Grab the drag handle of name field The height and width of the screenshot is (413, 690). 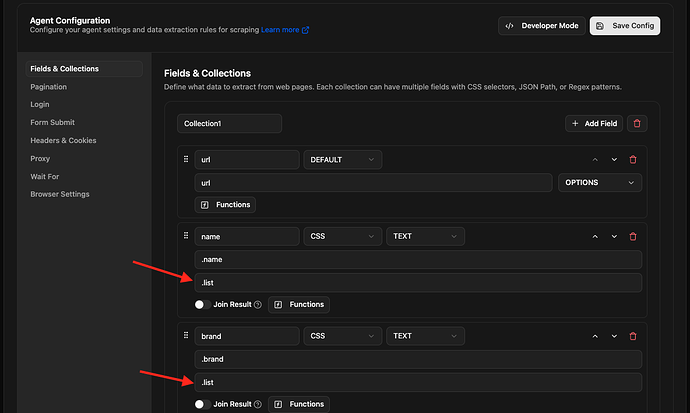tap(186, 236)
